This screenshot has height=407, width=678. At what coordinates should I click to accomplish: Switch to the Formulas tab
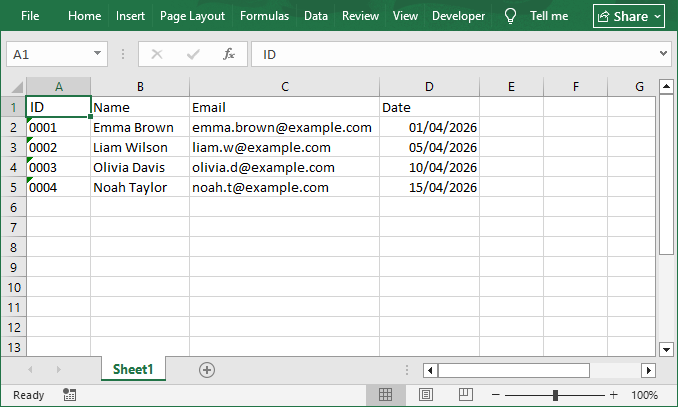tap(264, 16)
